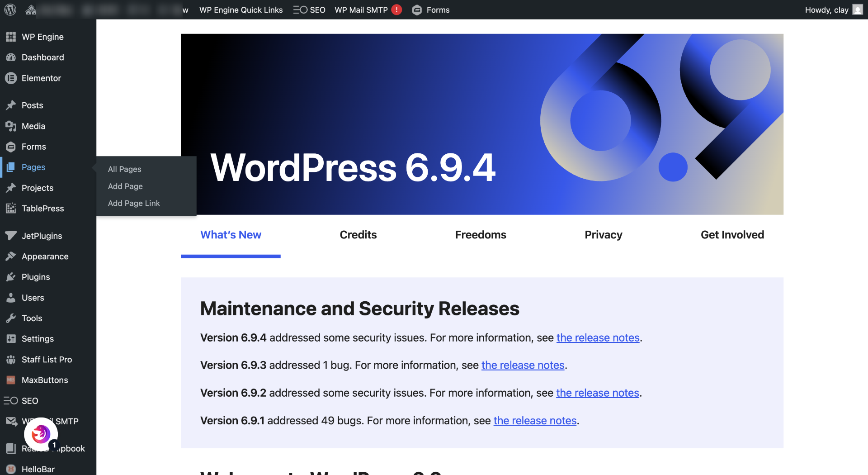The width and height of the screenshot is (868, 475).
Task: Click the Projects pushpin icon
Action: click(11, 188)
